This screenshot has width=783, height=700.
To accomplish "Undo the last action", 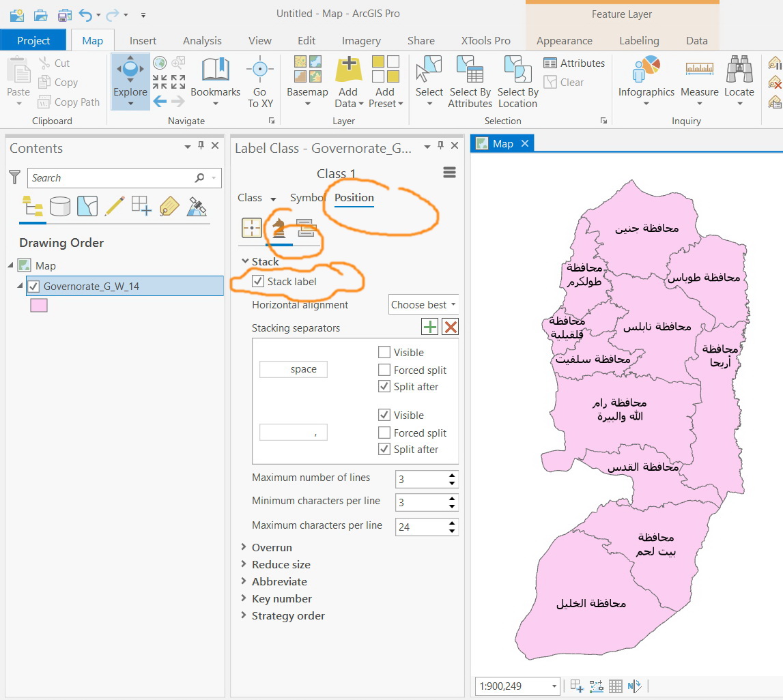I will coord(85,15).
